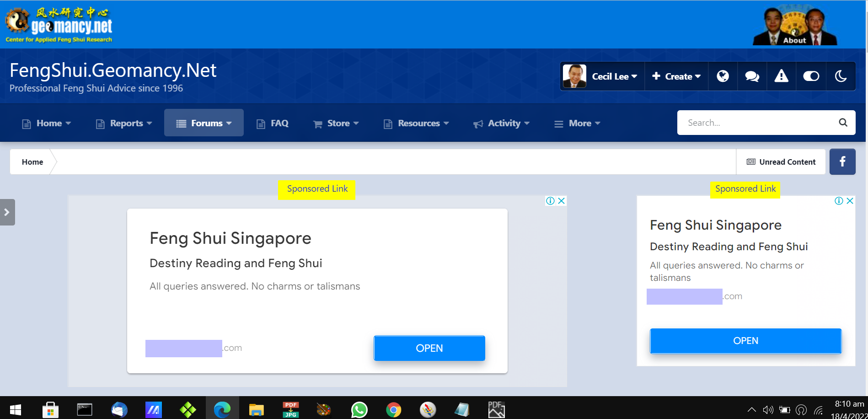Open the Windows Start menu
Screen dimensions: 868x419
pyautogui.click(x=16, y=409)
